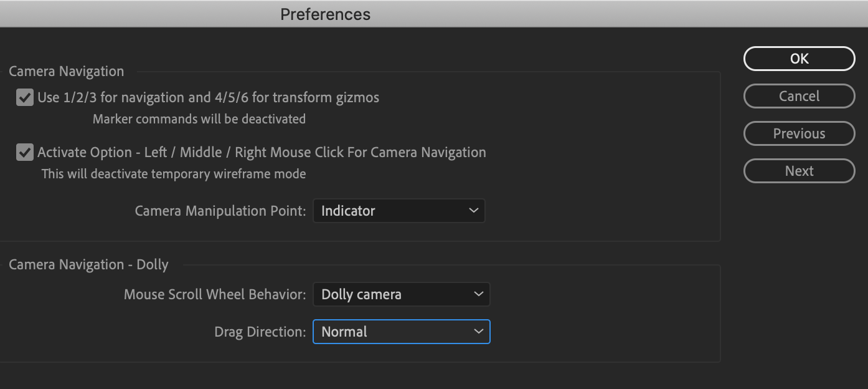Click the chevron arrow on Normal dropdown

[x=478, y=332]
